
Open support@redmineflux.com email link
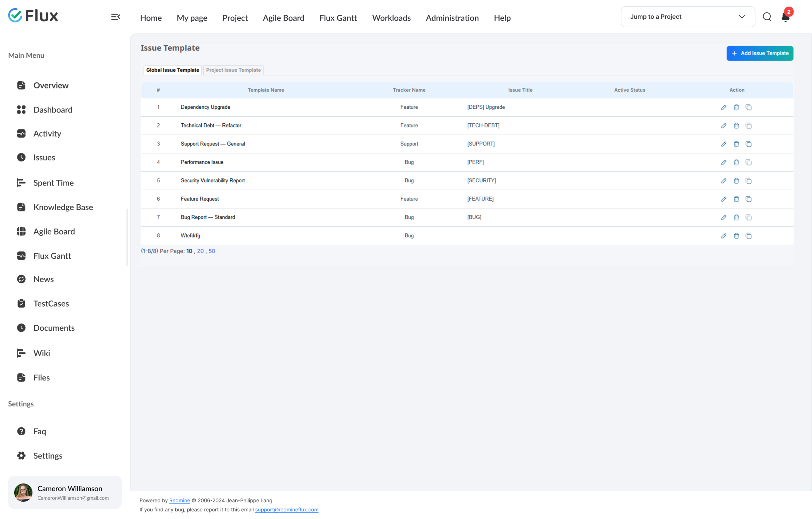(287, 509)
